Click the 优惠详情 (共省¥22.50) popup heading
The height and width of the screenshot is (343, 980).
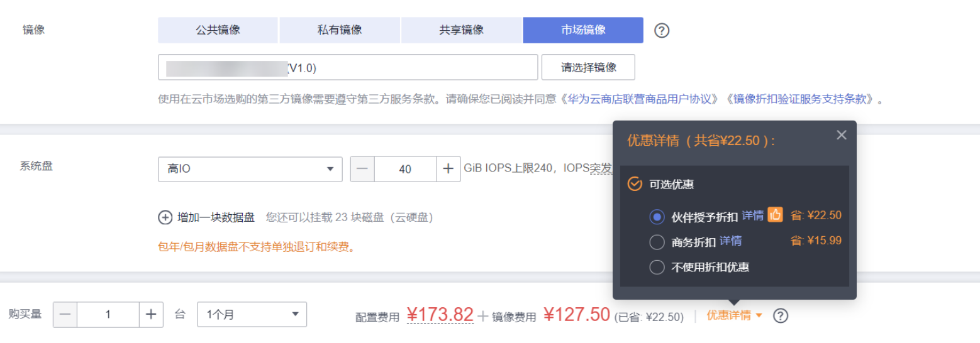(x=701, y=141)
